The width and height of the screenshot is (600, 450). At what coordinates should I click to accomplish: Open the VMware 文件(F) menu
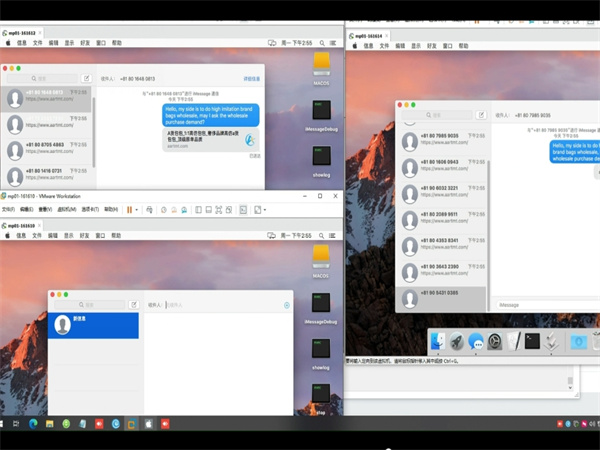(x=9, y=210)
